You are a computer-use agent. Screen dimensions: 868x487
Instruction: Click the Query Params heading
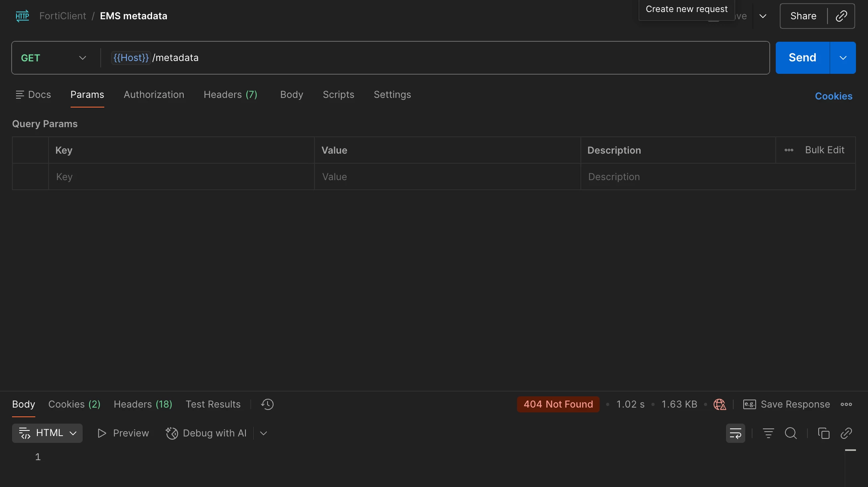point(45,124)
